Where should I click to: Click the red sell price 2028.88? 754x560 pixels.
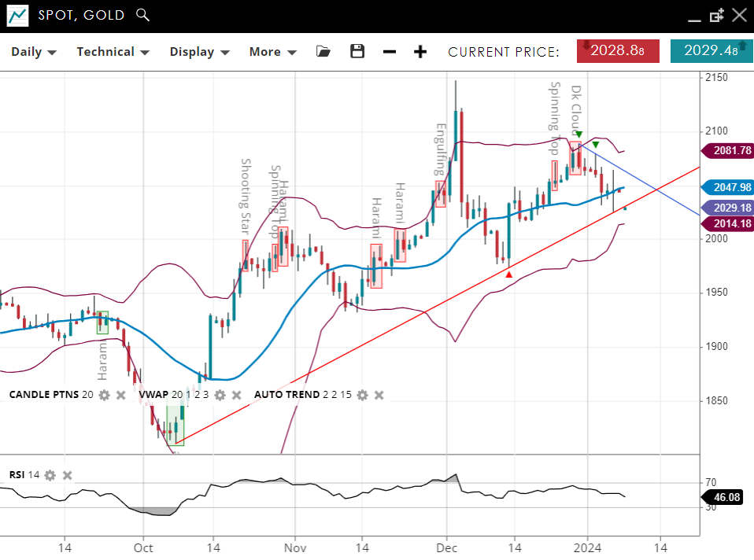619,51
